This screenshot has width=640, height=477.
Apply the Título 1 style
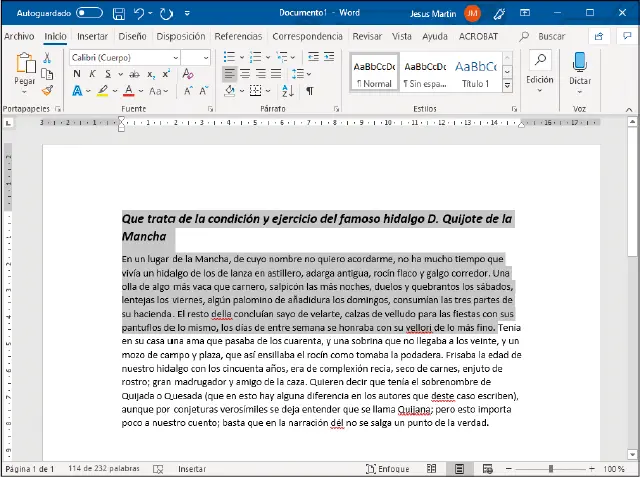(x=475, y=72)
